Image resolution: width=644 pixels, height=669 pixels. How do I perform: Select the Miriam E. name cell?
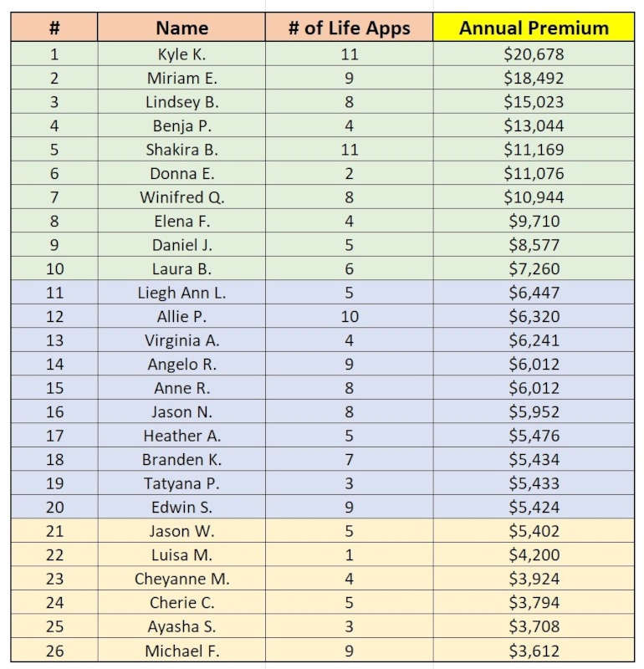pyautogui.click(x=181, y=78)
